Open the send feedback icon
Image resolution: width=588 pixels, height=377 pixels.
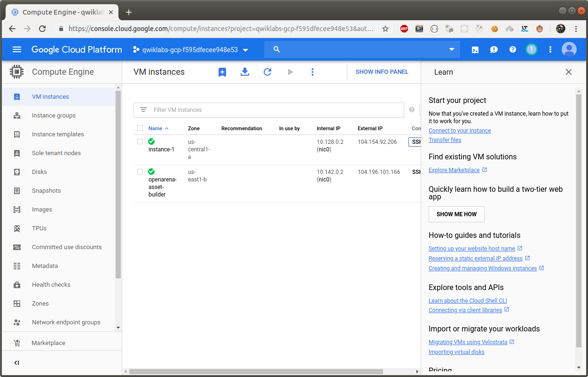point(494,49)
